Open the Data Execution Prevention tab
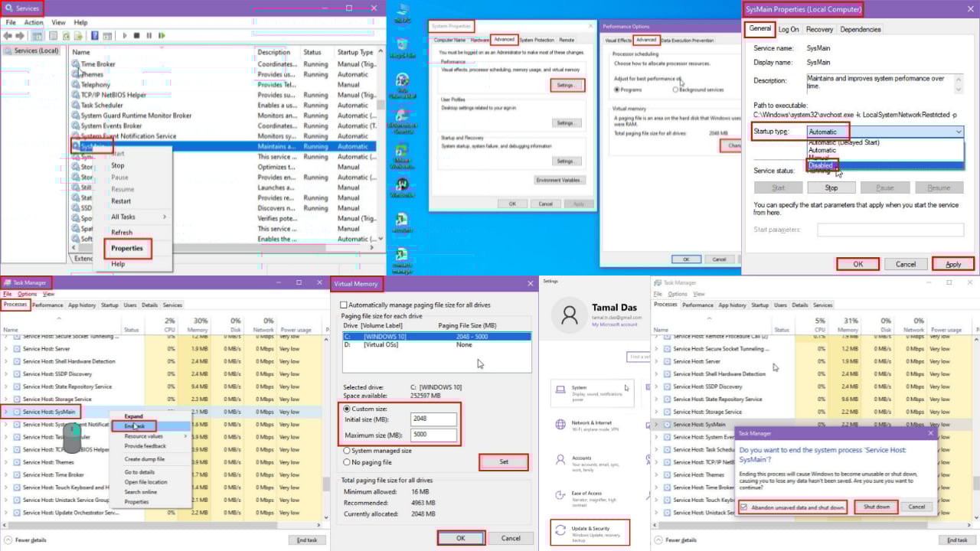Screen dimensions: 980x551 click(688, 40)
